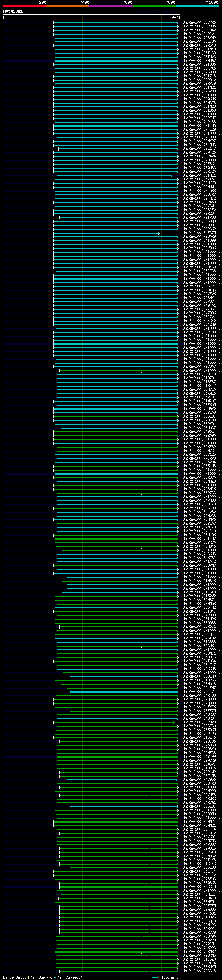Select the UniRef100_B9I718 label

199,76
